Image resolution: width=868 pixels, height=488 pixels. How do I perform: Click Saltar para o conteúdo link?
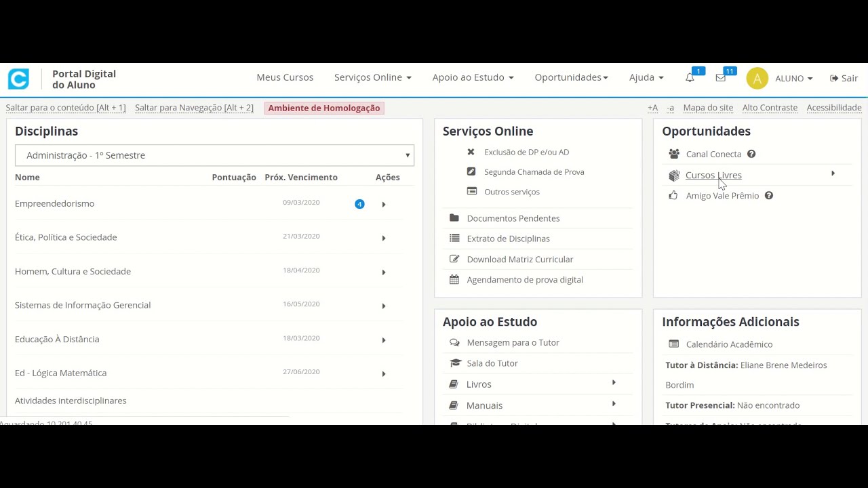click(66, 108)
